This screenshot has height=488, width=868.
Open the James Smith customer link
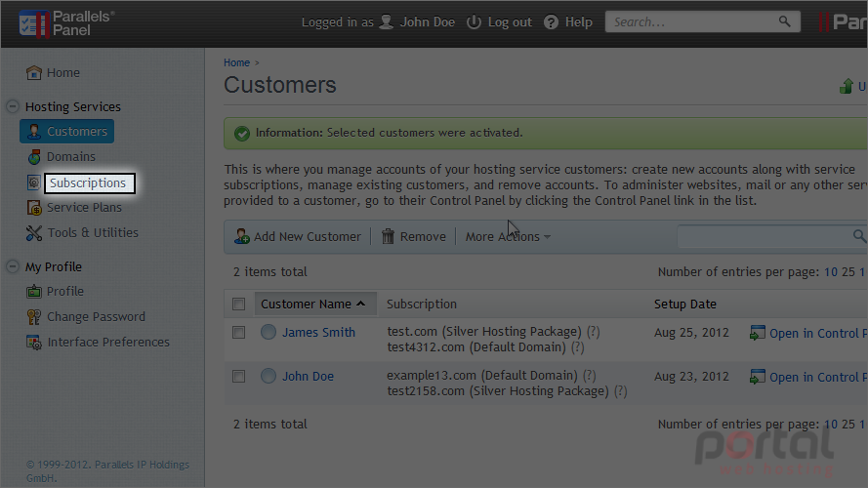(319, 332)
